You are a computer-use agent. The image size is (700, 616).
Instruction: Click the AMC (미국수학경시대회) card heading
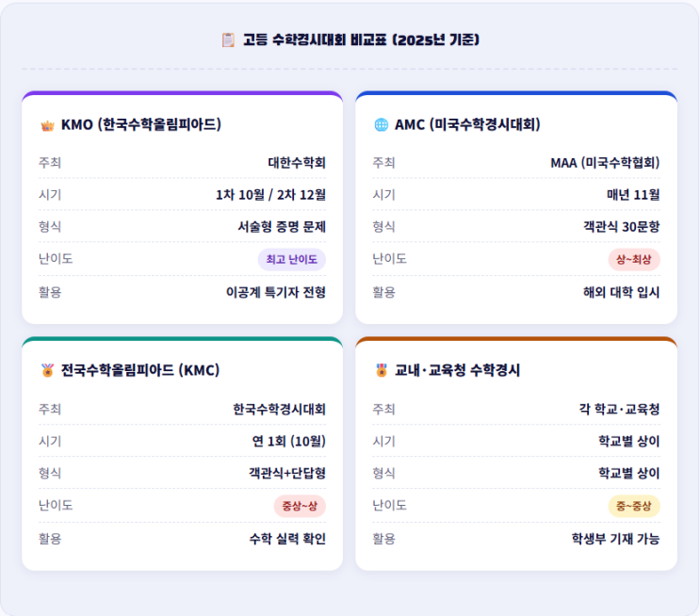pos(467,124)
